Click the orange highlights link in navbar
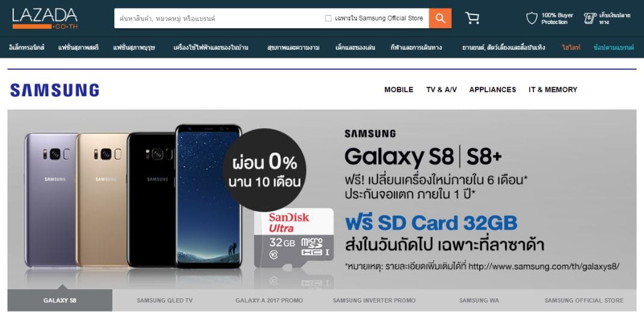The image size is (644, 323). pyautogui.click(x=571, y=48)
